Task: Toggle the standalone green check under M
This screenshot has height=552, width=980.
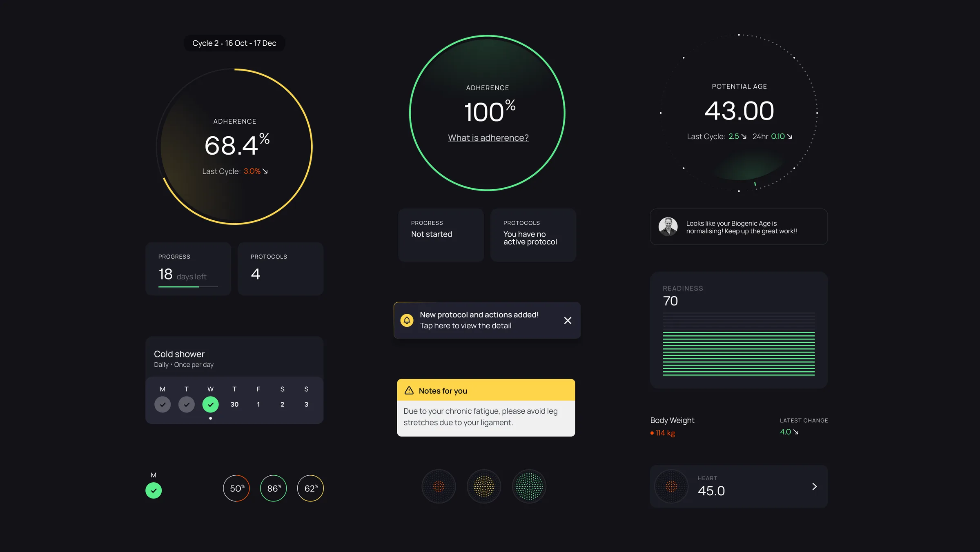Action: tap(154, 490)
